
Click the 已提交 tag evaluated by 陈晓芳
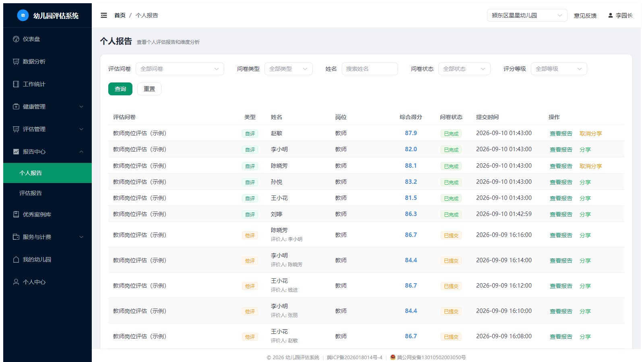(x=451, y=261)
